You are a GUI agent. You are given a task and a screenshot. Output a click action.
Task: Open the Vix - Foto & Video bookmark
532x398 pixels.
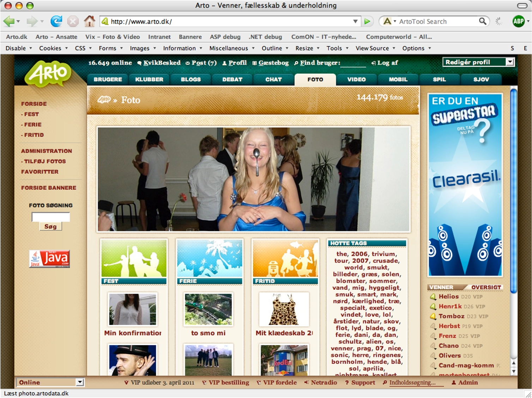(x=113, y=37)
